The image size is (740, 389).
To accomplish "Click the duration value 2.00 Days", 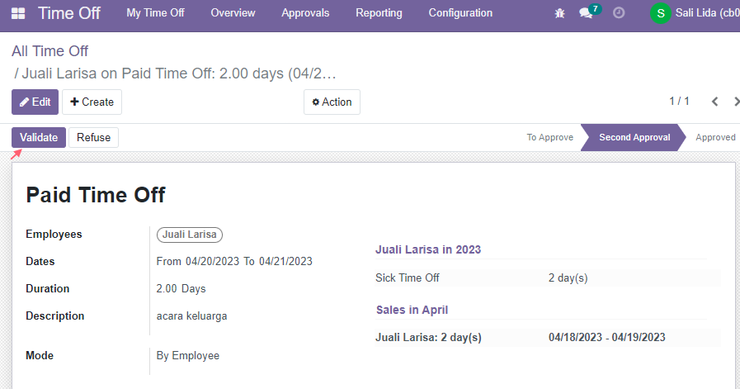I will tap(181, 288).
